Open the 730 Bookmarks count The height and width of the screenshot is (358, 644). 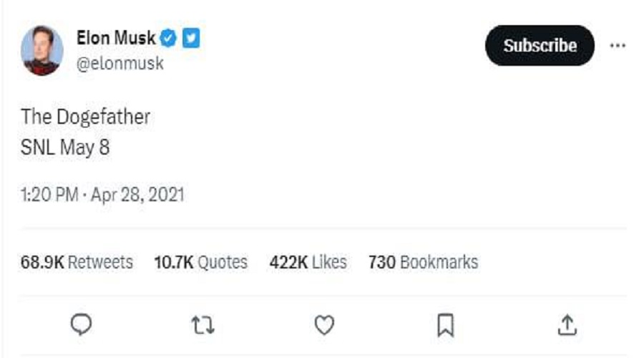pos(423,262)
